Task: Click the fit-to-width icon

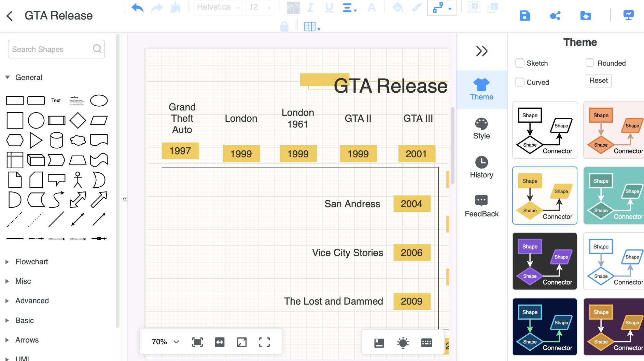Action: 220,342
